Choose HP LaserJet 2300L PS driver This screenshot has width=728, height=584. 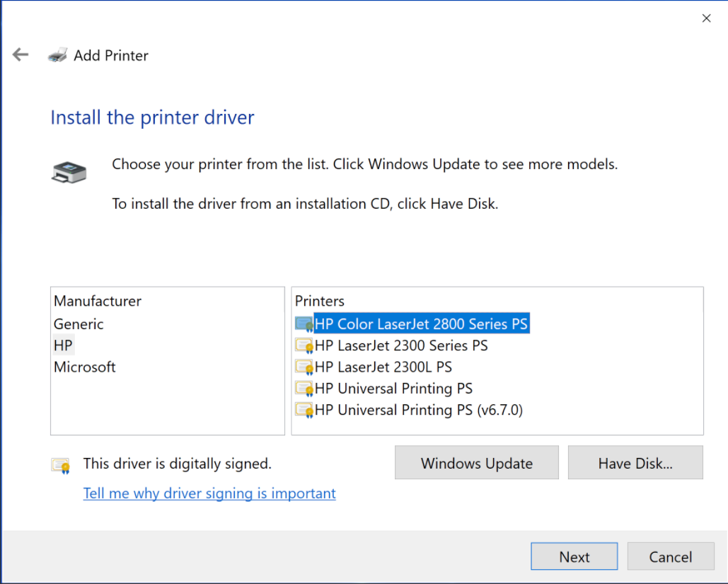pyautogui.click(x=383, y=367)
